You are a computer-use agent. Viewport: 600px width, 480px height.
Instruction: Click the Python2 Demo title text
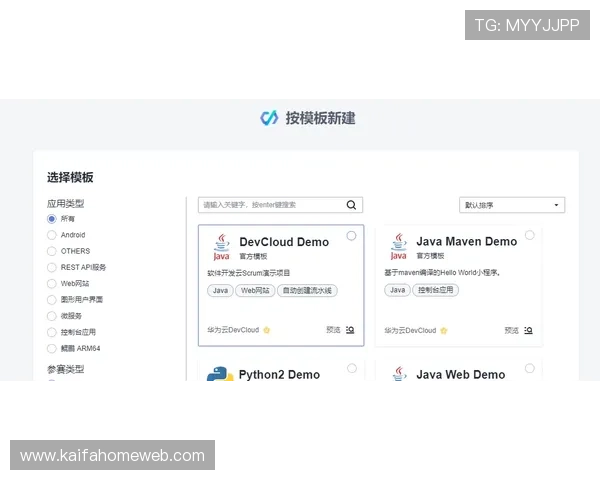click(279, 374)
